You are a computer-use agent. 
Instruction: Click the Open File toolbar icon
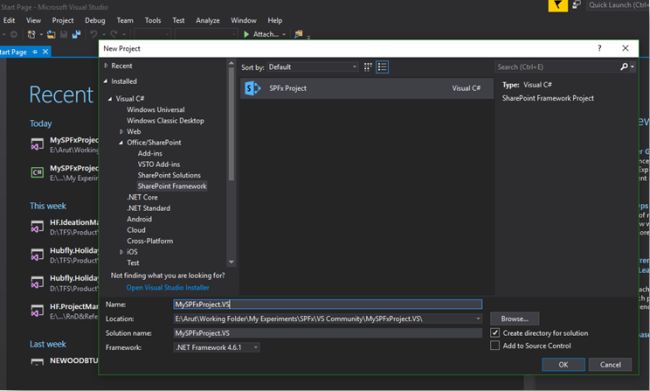51,34
